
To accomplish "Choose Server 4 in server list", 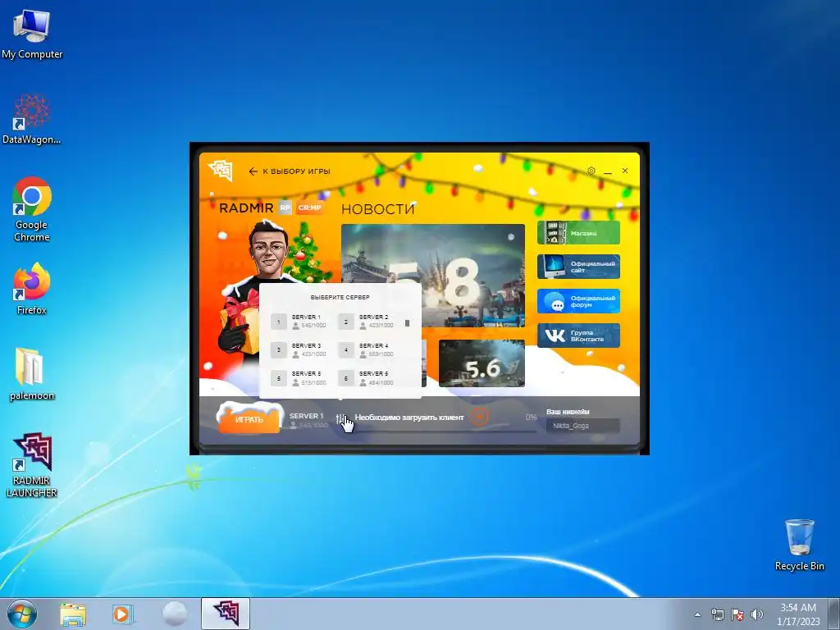I will [367, 349].
